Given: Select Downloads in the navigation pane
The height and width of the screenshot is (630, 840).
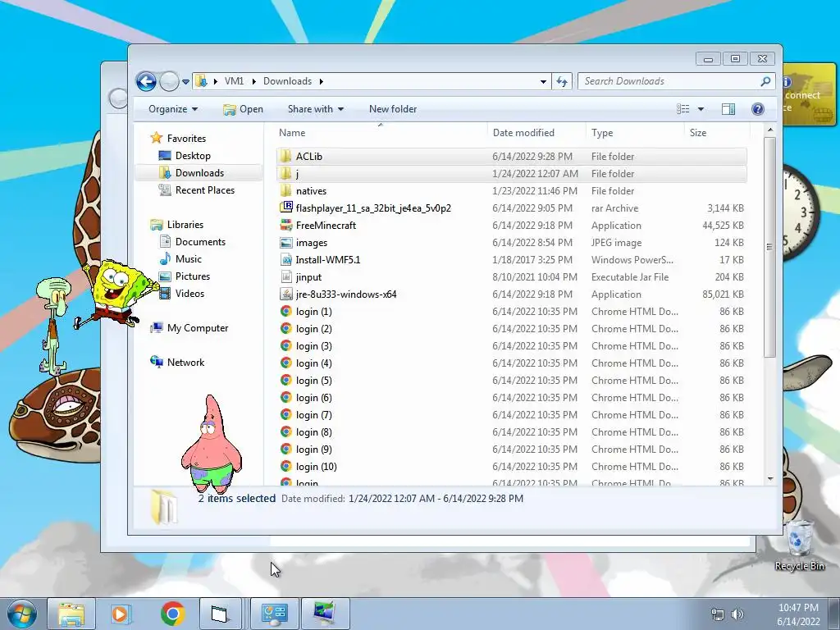Looking at the screenshot, I should 199,172.
